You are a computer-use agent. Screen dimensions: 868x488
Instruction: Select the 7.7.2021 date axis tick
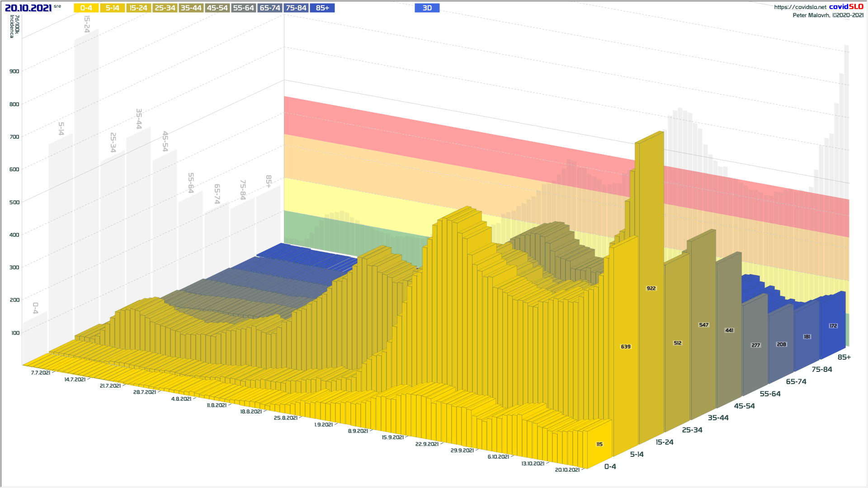point(41,373)
